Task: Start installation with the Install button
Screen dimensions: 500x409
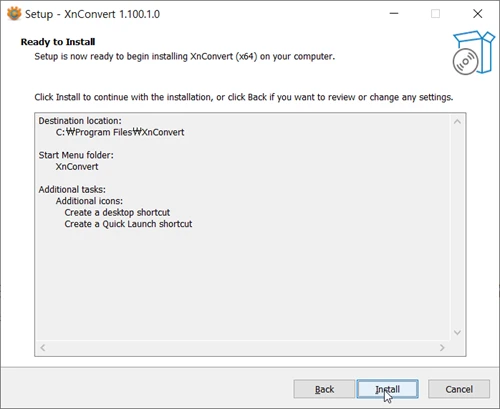Action: tap(387, 389)
